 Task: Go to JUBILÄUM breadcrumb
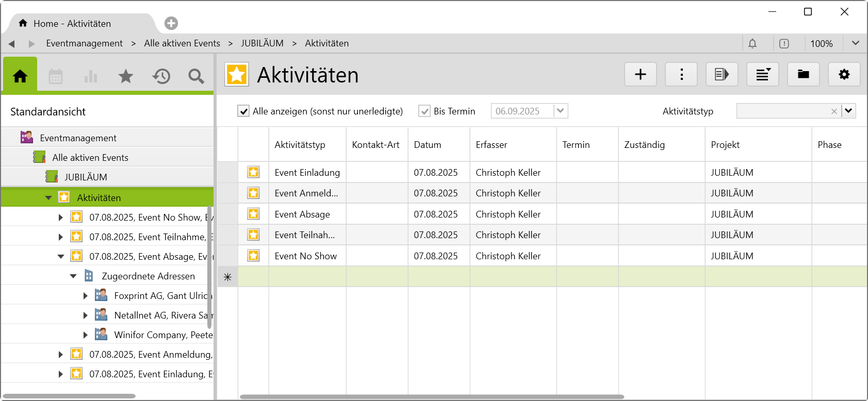click(262, 43)
